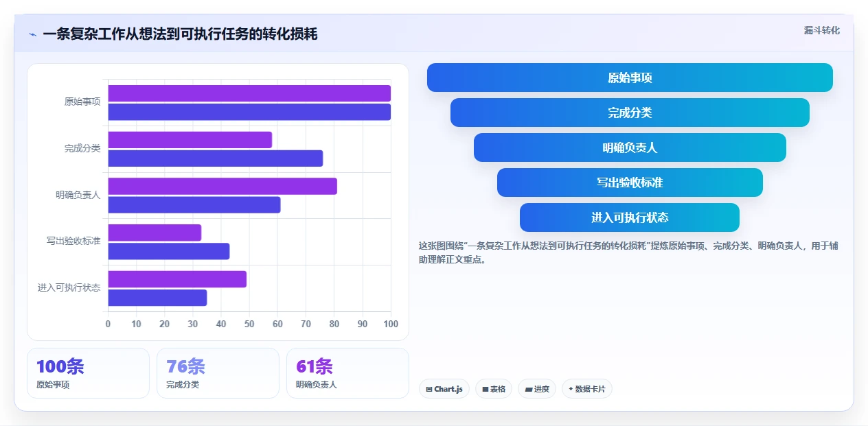Click the lightning icon beside the title
This screenshot has height=426, width=868.
(33, 34)
